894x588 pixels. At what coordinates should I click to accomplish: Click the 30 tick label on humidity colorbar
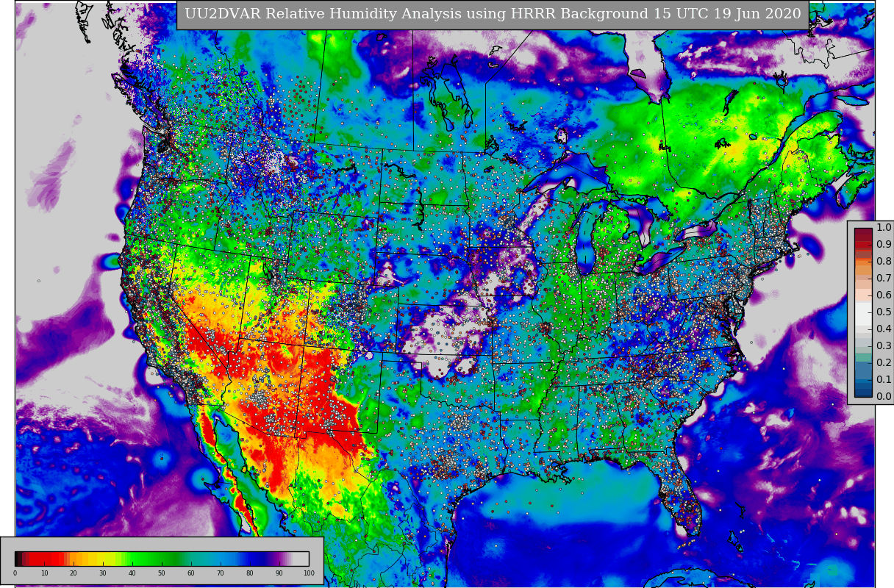click(103, 573)
